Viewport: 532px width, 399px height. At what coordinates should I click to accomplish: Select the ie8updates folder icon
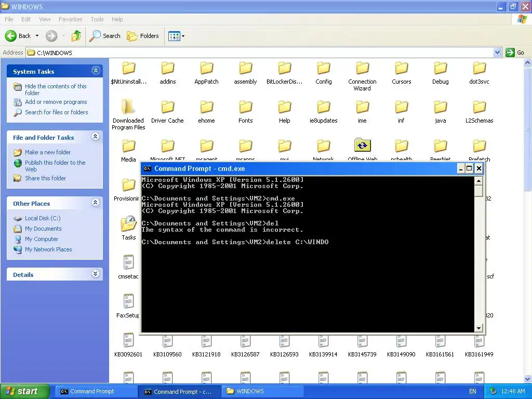point(324,107)
